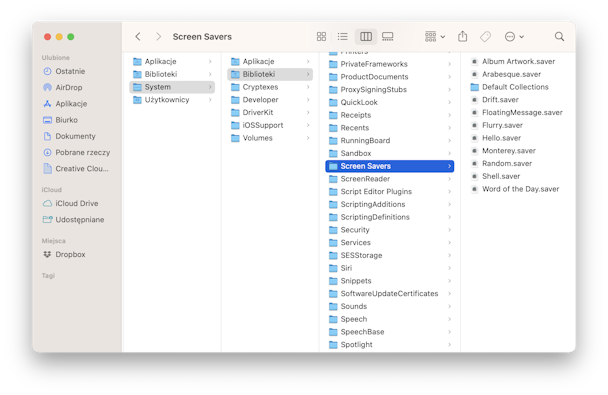Select FloatingMessage.saver file
The width and height of the screenshot is (608, 395).
click(516, 113)
